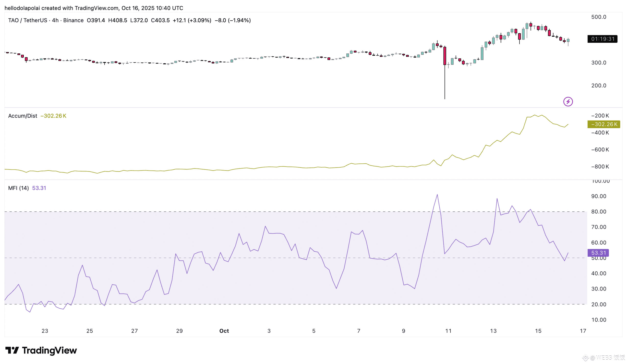This screenshot has height=364, width=627.
Task: Click the -800 K label on Accum/Dist scale
Action: (600, 167)
